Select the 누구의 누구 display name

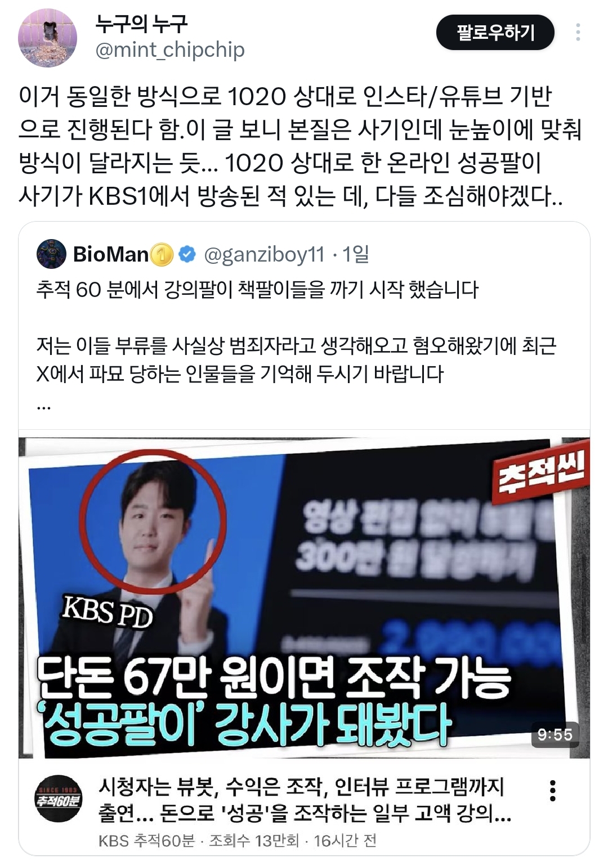(141, 23)
